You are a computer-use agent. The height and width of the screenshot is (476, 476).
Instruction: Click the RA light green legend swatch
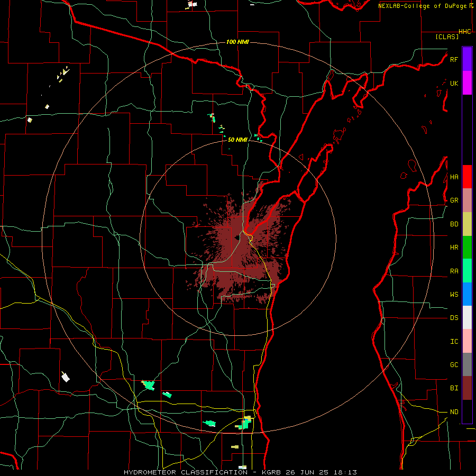(x=467, y=271)
